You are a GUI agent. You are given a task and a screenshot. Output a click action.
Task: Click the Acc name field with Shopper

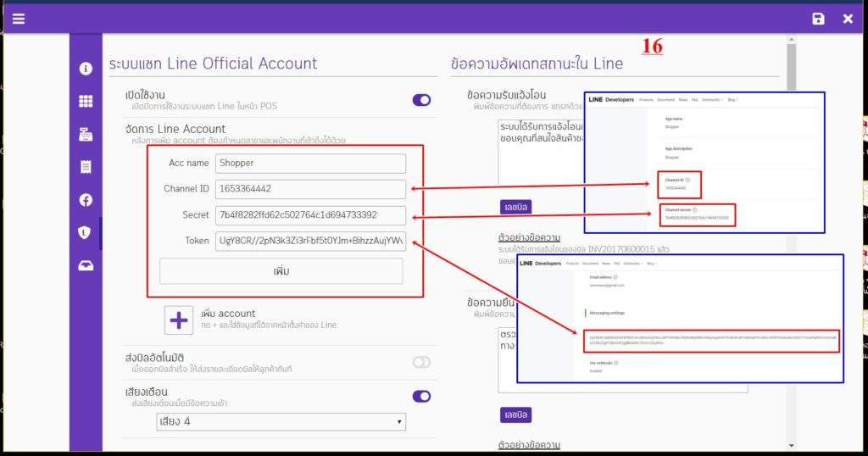(x=310, y=164)
